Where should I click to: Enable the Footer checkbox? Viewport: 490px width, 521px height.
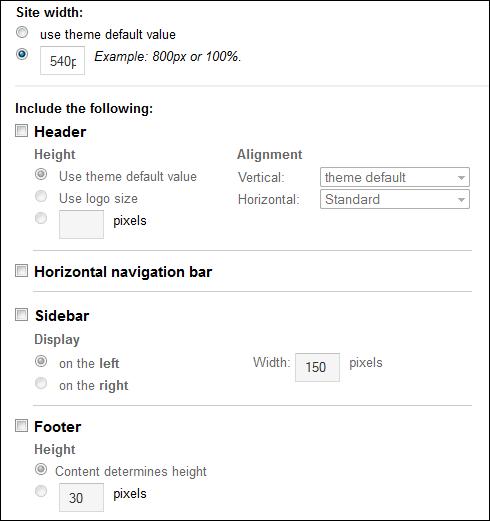pyautogui.click(x=22, y=426)
